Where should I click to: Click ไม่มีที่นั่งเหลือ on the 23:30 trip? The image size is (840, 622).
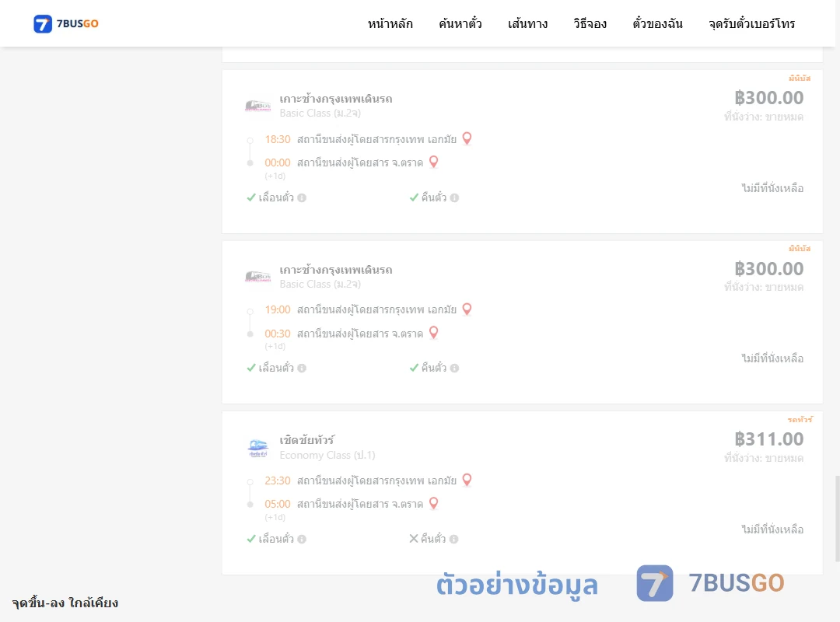coord(772,529)
